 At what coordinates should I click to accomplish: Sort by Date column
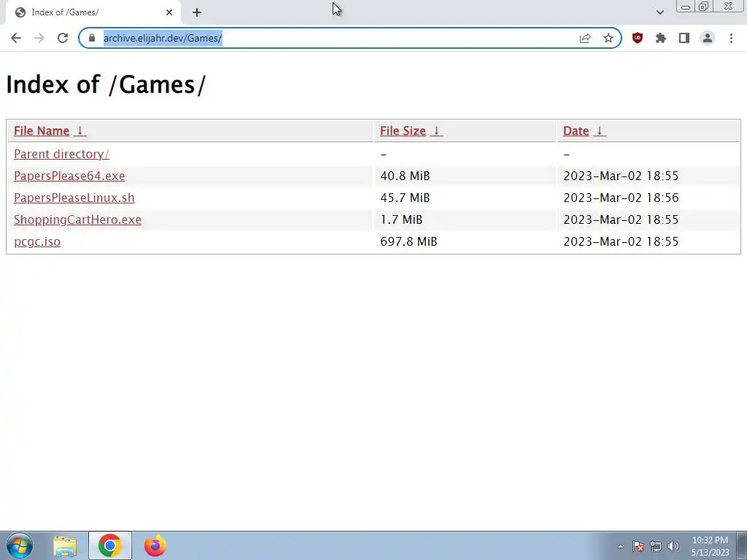coord(576,131)
